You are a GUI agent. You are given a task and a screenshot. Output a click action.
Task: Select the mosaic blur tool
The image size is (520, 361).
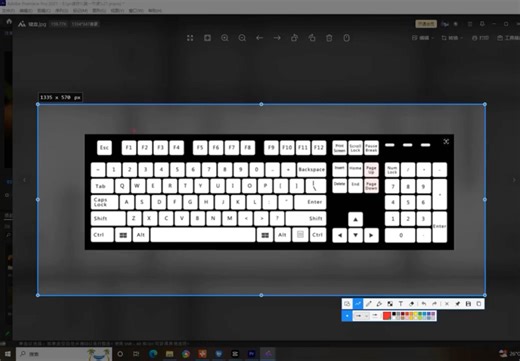tap(390, 304)
